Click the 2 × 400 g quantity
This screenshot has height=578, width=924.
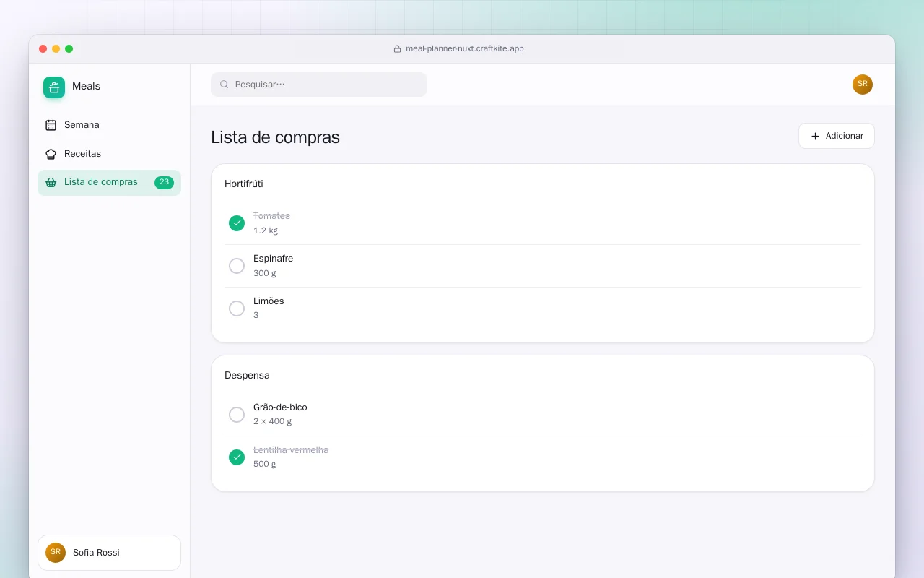(x=273, y=421)
